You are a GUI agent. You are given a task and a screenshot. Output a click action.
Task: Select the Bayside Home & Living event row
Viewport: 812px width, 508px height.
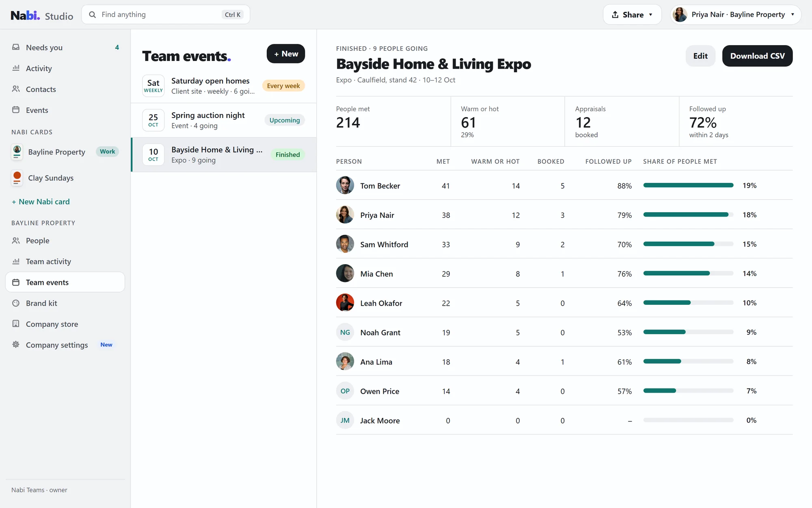pos(224,155)
